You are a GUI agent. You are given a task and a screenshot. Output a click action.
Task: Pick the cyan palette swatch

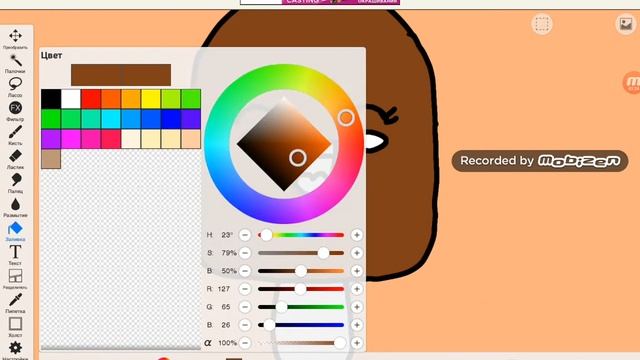tap(111, 119)
